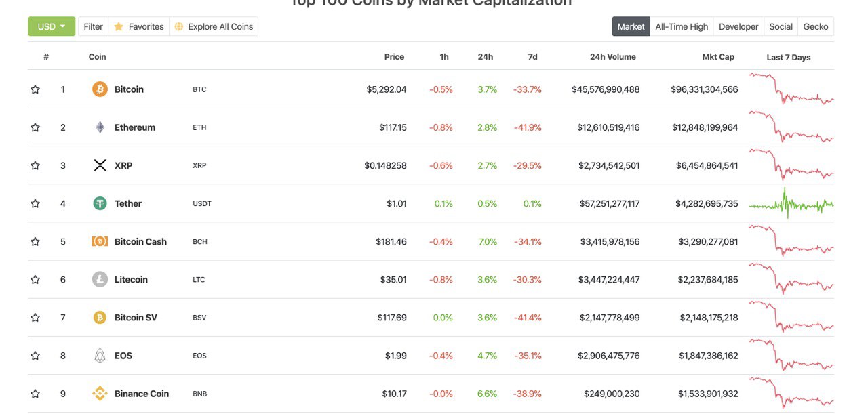Star Tether as a favorite
The height and width of the screenshot is (414, 868).
(x=35, y=203)
